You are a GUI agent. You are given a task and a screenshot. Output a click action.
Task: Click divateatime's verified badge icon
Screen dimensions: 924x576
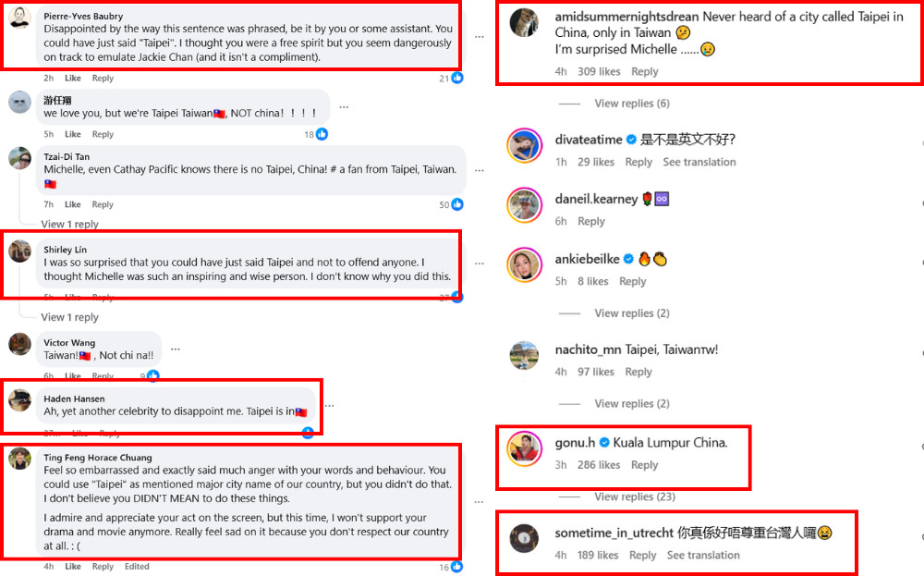tap(631, 140)
